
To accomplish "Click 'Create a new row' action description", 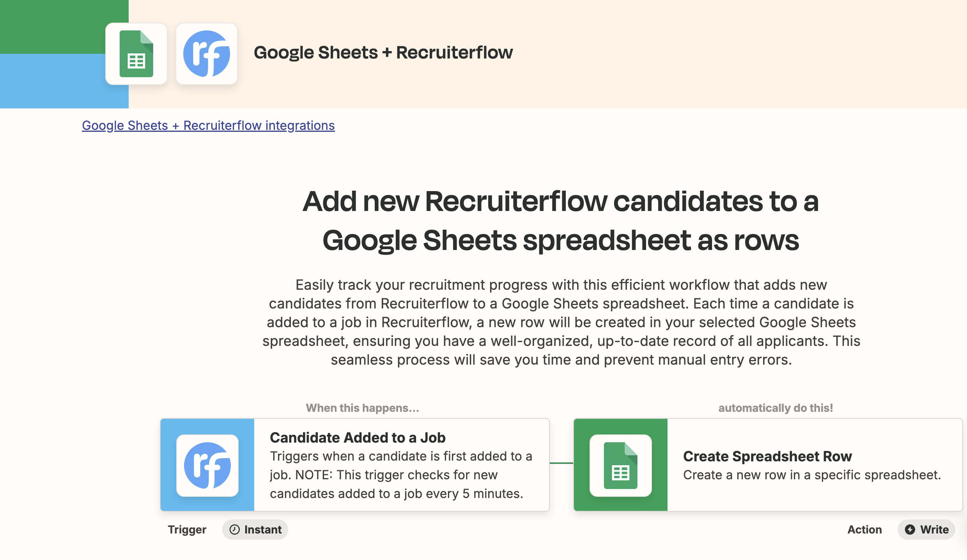I will coord(812,475).
